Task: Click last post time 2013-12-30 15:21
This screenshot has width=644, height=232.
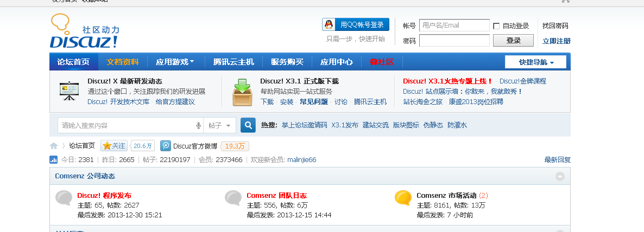Action: coord(135,215)
